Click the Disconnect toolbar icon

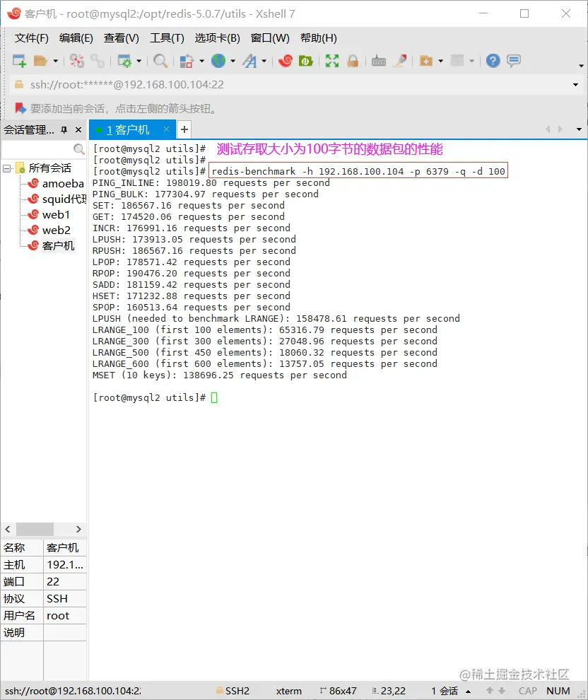click(77, 61)
